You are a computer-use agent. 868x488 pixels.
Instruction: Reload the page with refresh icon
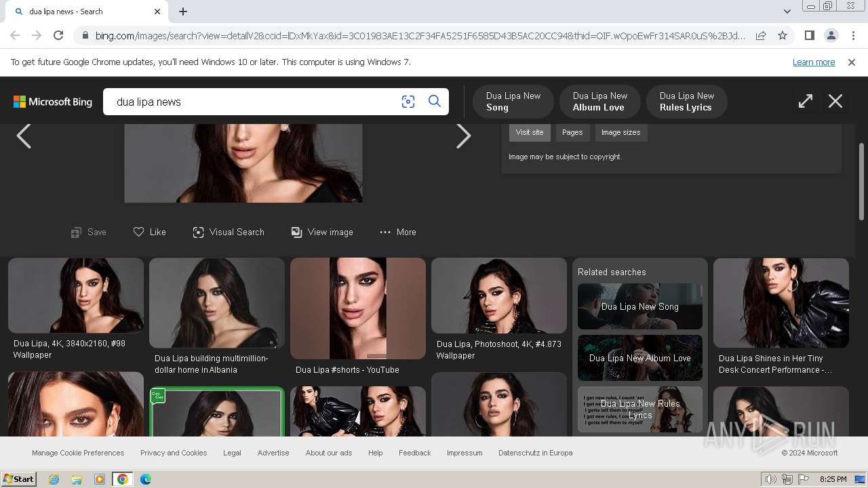(x=58, y=35)
